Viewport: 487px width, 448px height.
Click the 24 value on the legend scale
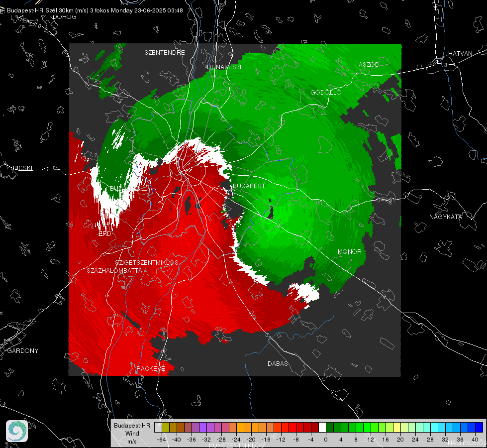[x=415, y=440]
